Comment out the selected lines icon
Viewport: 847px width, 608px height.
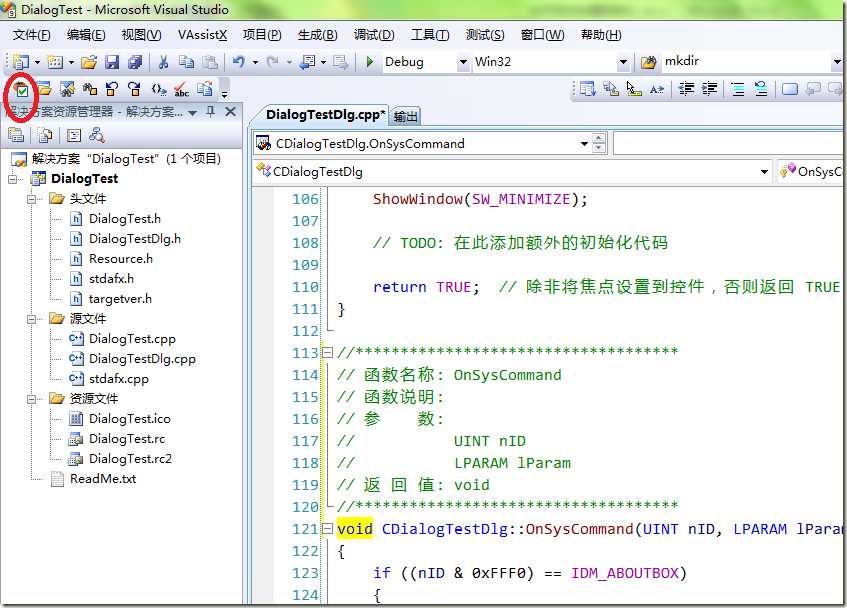click(x=737, y=89)
